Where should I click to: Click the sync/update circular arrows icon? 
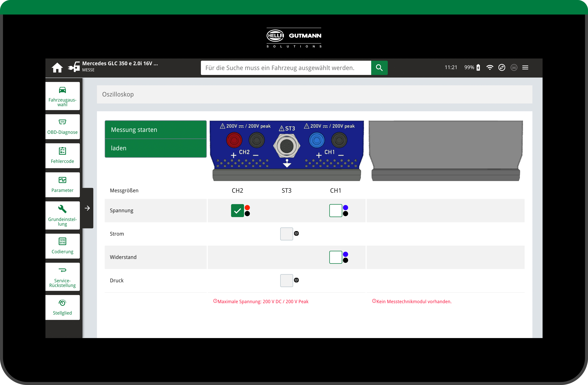pos(502,67)
